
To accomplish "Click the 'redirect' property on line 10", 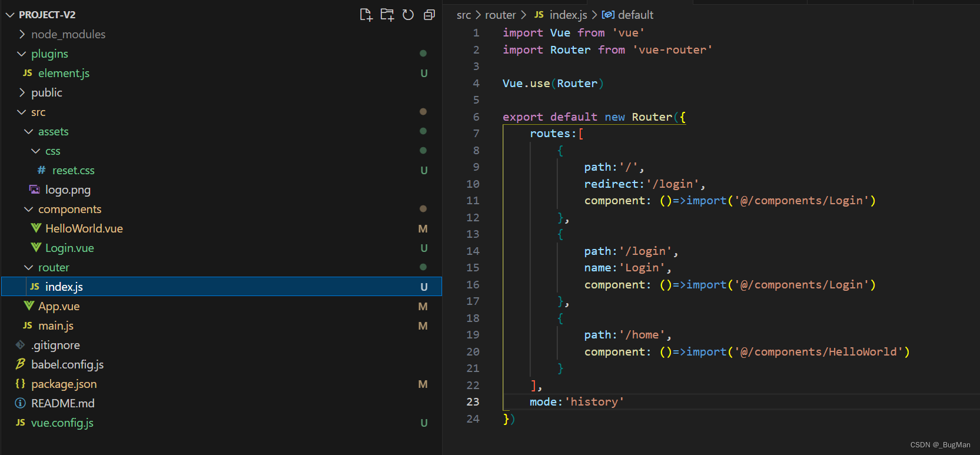I will click(x=612, y=184).
